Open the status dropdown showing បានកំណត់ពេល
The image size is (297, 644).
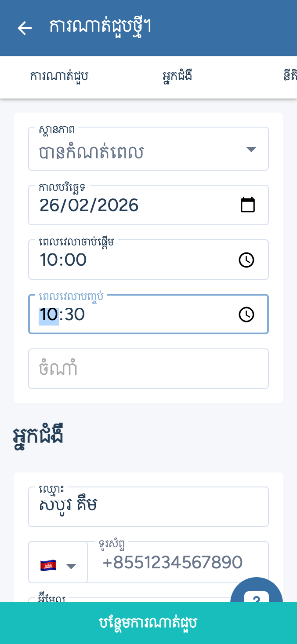tap(141, 152)
